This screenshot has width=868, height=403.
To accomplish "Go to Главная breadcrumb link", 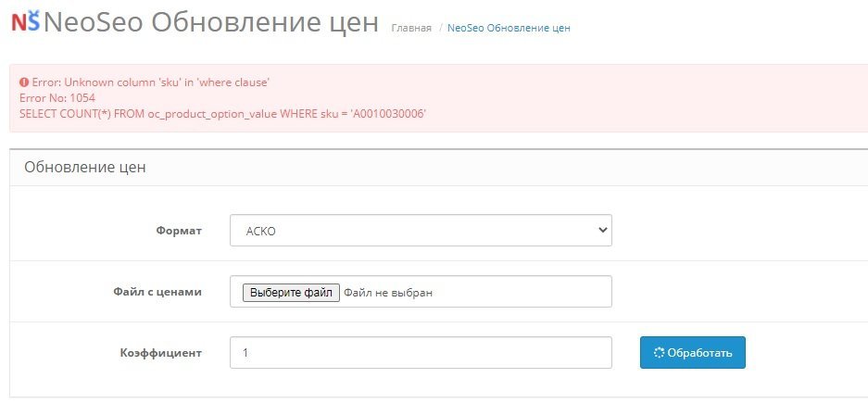I will [411, 28].
